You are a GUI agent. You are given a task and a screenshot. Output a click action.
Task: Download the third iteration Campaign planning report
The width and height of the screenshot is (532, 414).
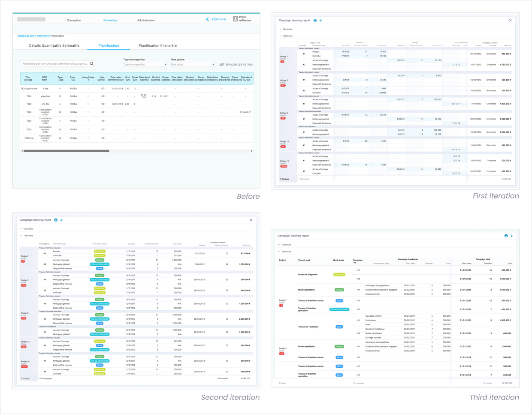[x=511, y=236]
